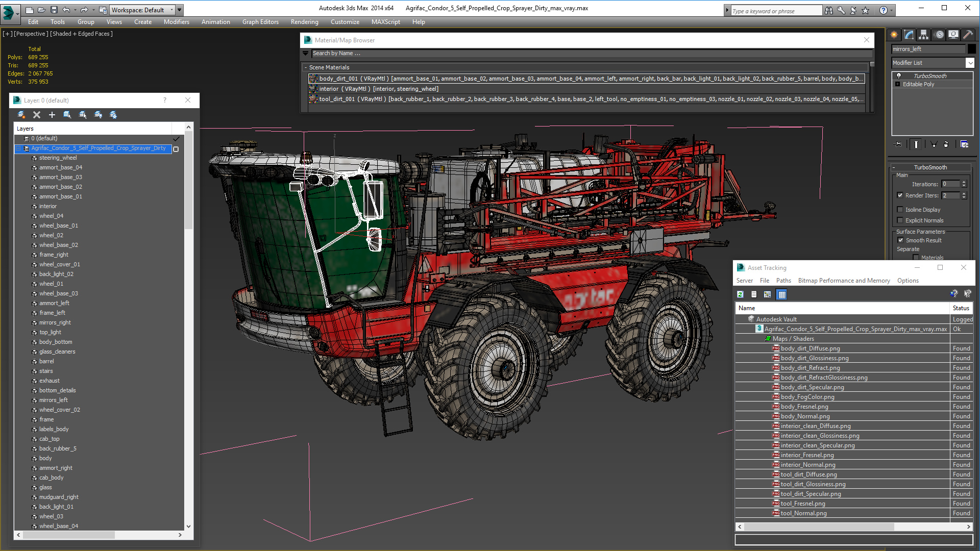Open the Material/Map Browser options arrow
The height and width of the screenshot is (551, 980).
point(306,54)
